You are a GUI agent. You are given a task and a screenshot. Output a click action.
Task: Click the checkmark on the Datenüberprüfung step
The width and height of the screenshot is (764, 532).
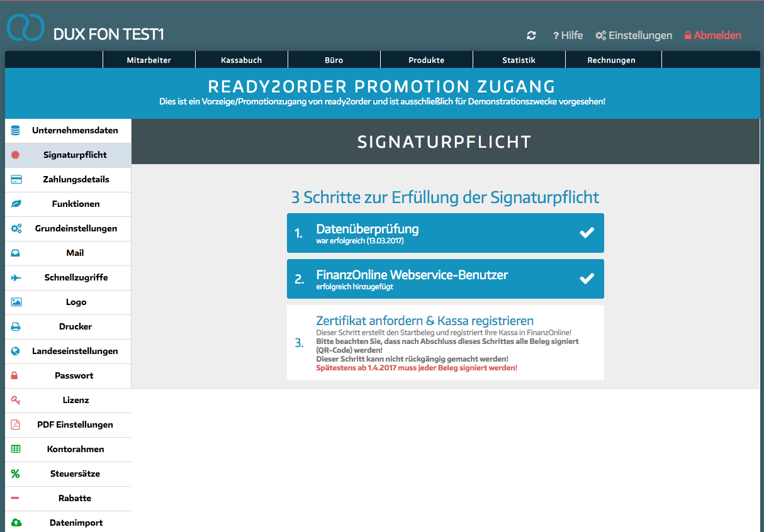tap(587, 233)
